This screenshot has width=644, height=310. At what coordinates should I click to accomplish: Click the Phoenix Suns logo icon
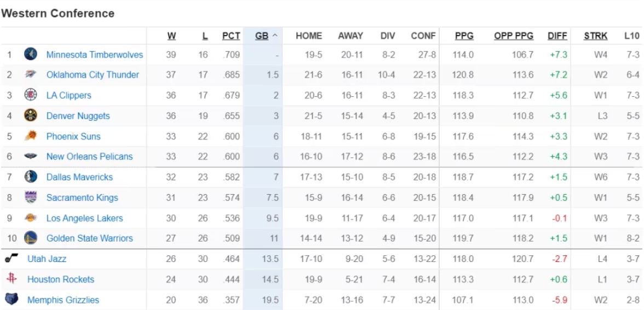[31, 136]
